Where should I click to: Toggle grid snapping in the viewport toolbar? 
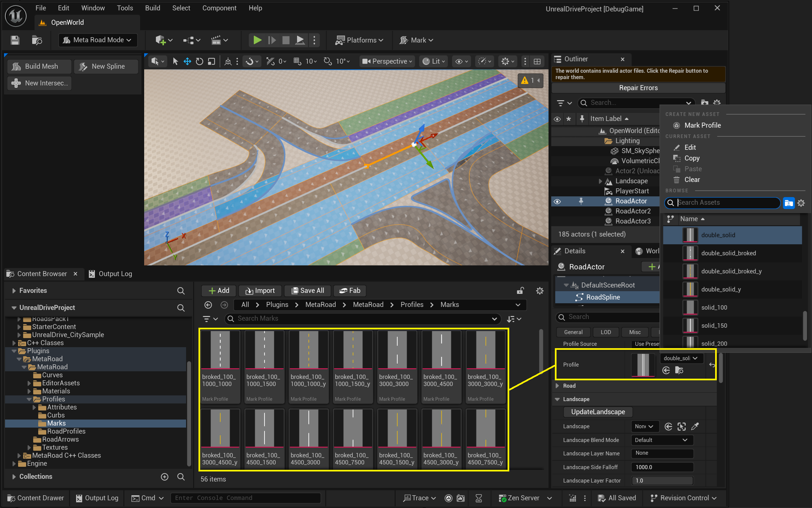[x=297, y=61]
